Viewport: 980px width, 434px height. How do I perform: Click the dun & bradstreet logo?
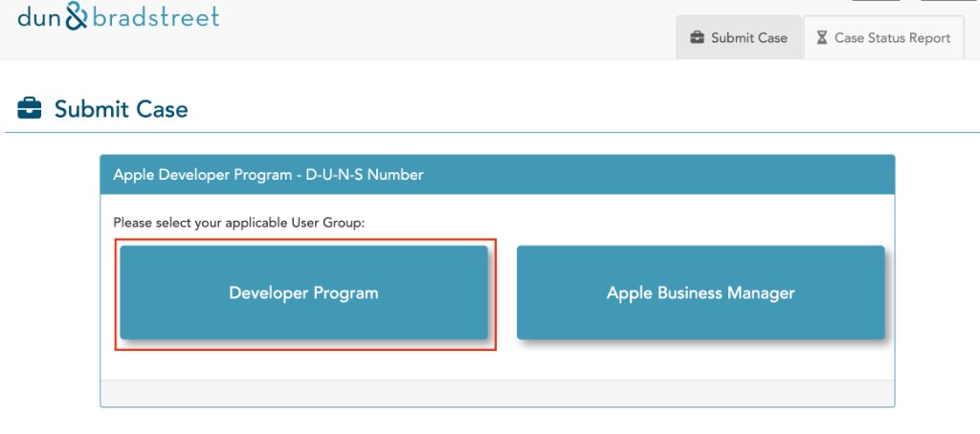pyautogui.click(x=118, y=17)
